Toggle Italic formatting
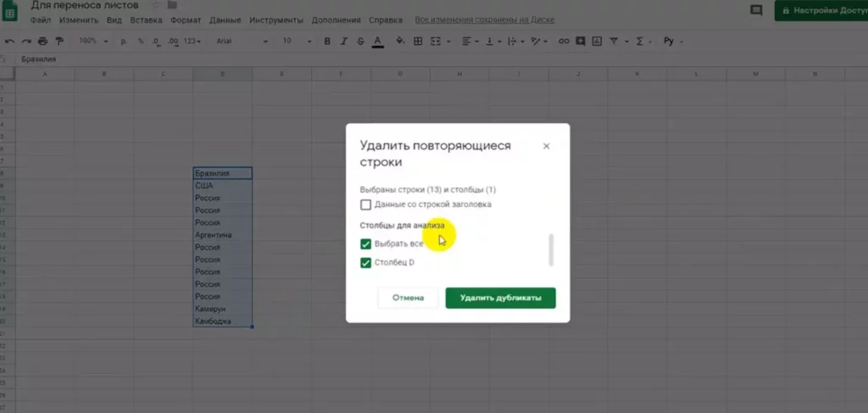This screenshot has width=868, height=413. click(344, 42)
